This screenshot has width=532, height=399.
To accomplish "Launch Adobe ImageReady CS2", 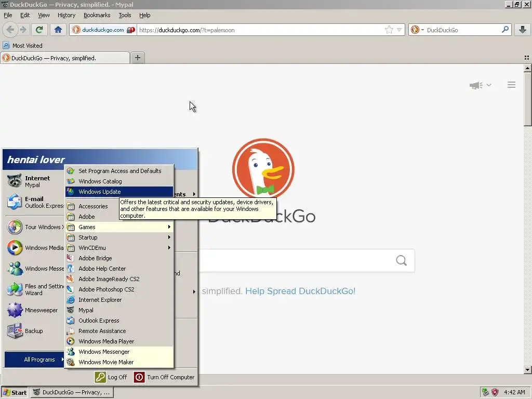I will pos(119,279).
